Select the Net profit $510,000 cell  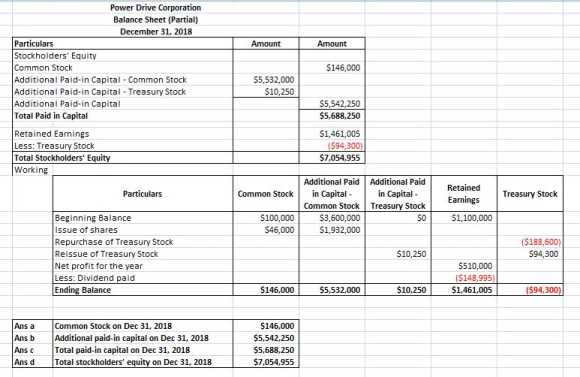point(464,266)
